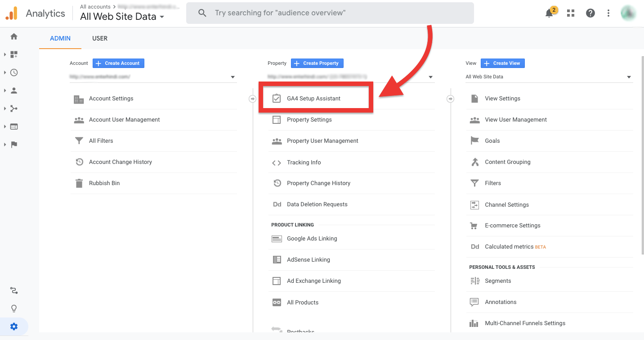Image resolution: width=644 pixels, height=340 pixels.
Task: Open View Settings
Action: (549, 99)
